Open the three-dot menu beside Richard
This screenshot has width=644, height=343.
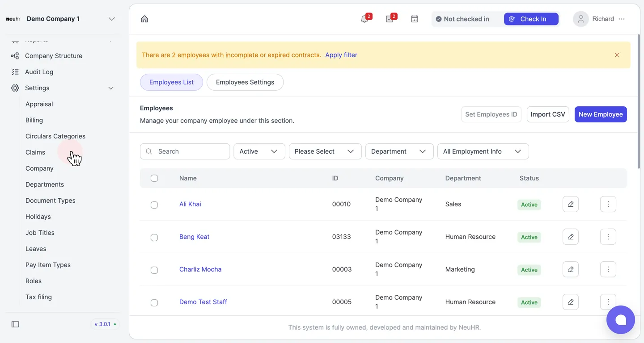[622, 19]
